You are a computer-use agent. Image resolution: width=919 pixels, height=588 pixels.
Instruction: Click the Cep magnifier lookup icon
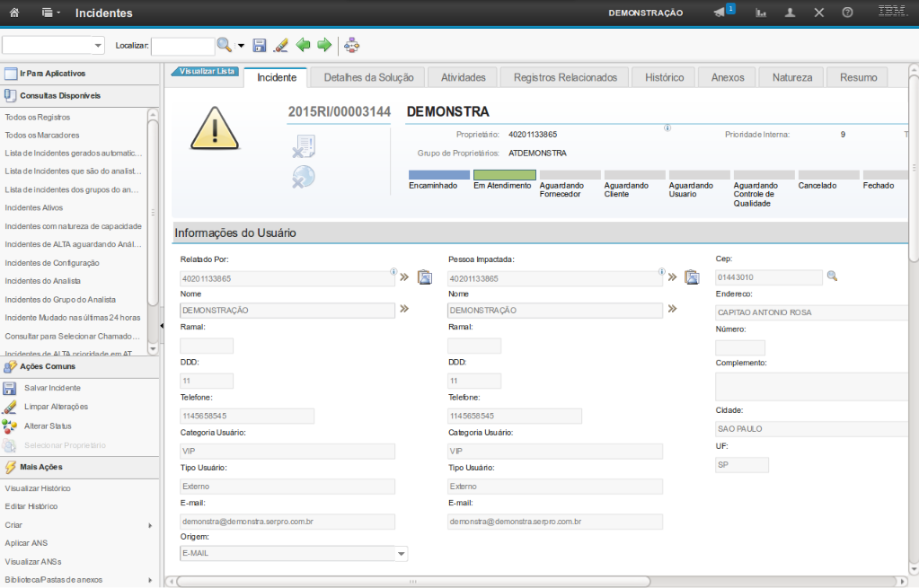pyautogui.click(x=832, y=276)
